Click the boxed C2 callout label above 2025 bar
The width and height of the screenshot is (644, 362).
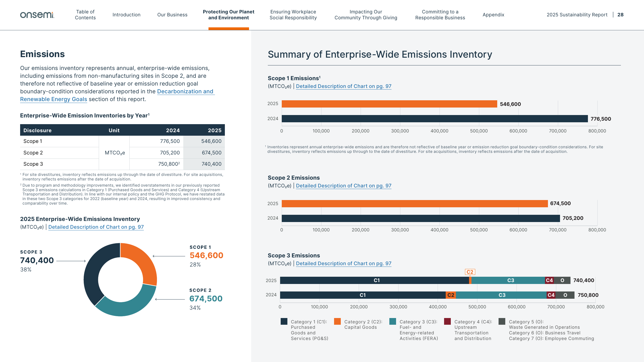tap(470, 272)
